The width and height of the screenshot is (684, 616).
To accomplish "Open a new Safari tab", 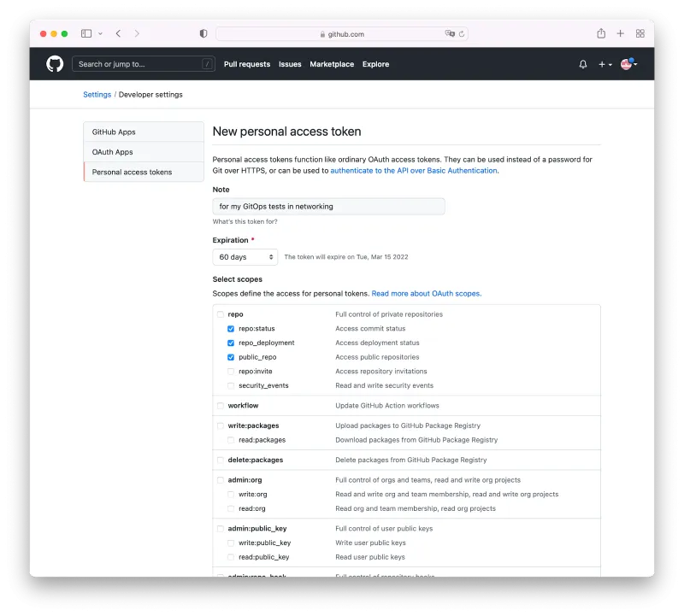I will 621,33.
